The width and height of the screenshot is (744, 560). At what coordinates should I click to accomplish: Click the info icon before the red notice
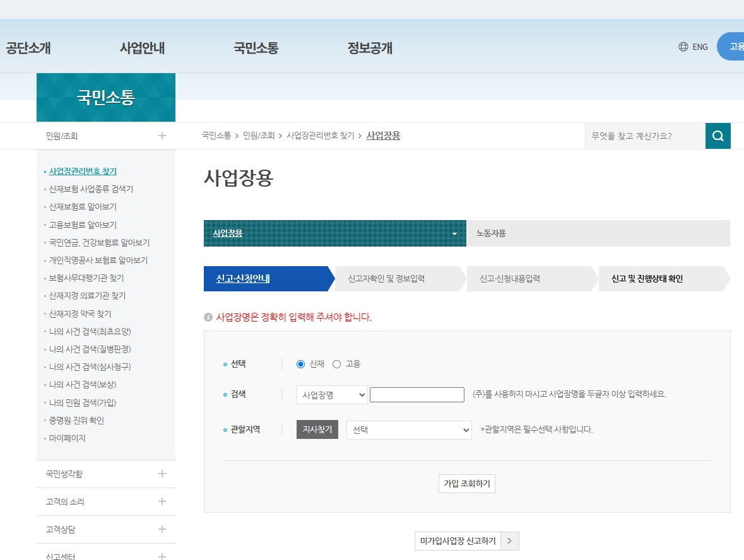208,317
